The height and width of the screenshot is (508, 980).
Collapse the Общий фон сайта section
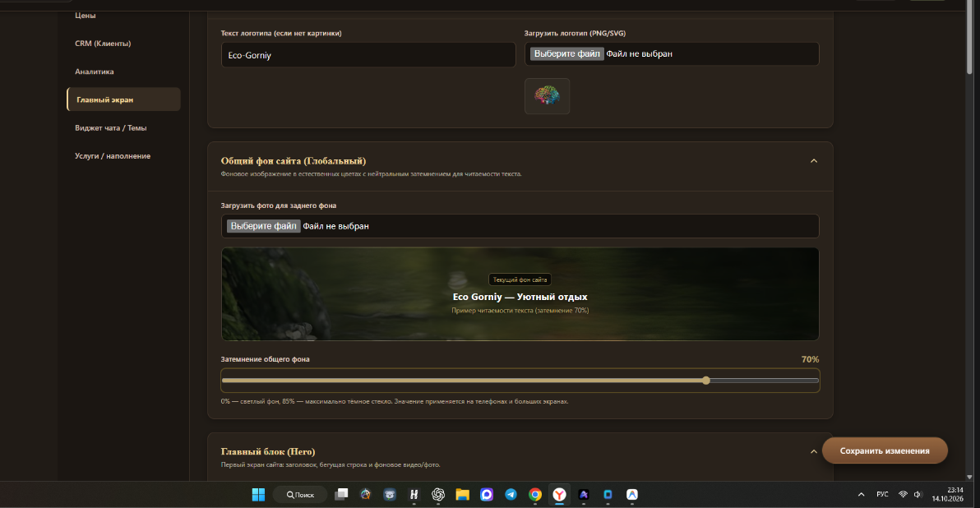tap(814, 161)
